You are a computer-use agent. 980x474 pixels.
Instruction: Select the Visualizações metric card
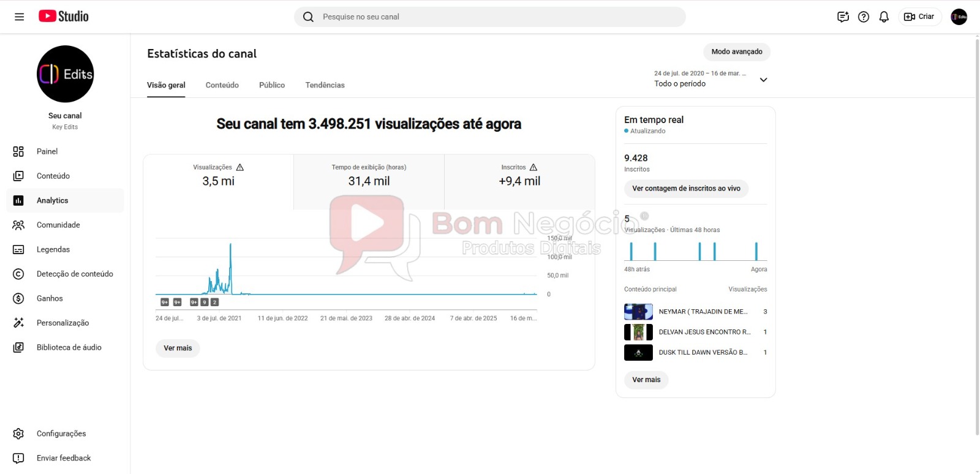219,175
